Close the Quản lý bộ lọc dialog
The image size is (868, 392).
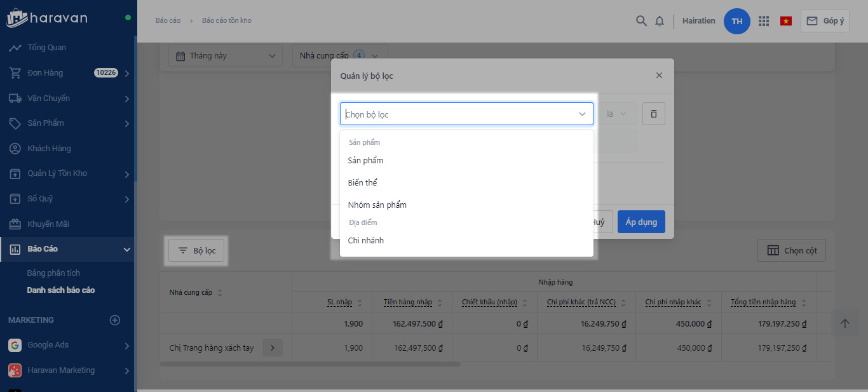(659, 76)
